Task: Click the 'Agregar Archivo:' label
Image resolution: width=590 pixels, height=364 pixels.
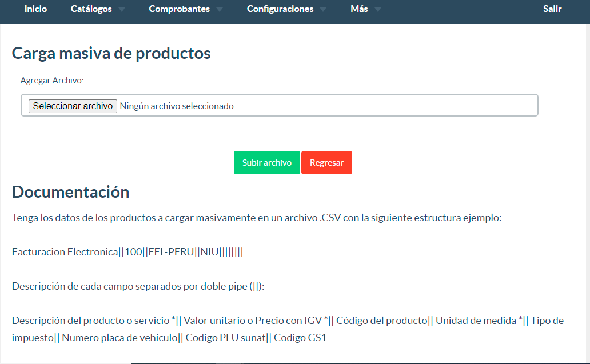Action: (x=52, y=81)
